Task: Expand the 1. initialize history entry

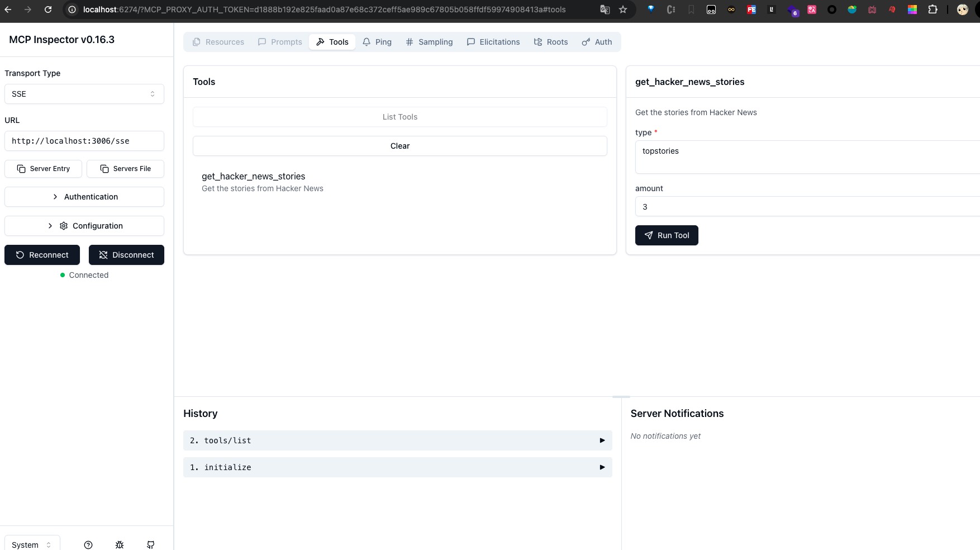Action: [x=398, y=467]
